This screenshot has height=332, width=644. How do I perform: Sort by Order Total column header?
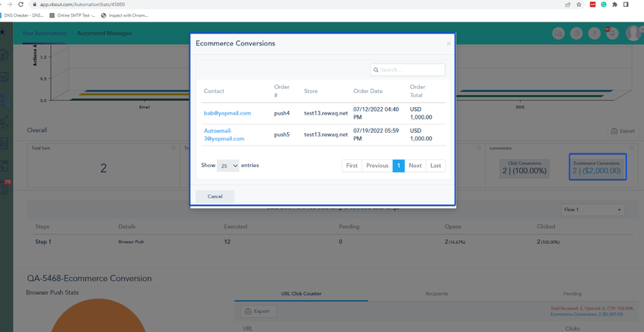pyautogui.click(x=418, y=91)
